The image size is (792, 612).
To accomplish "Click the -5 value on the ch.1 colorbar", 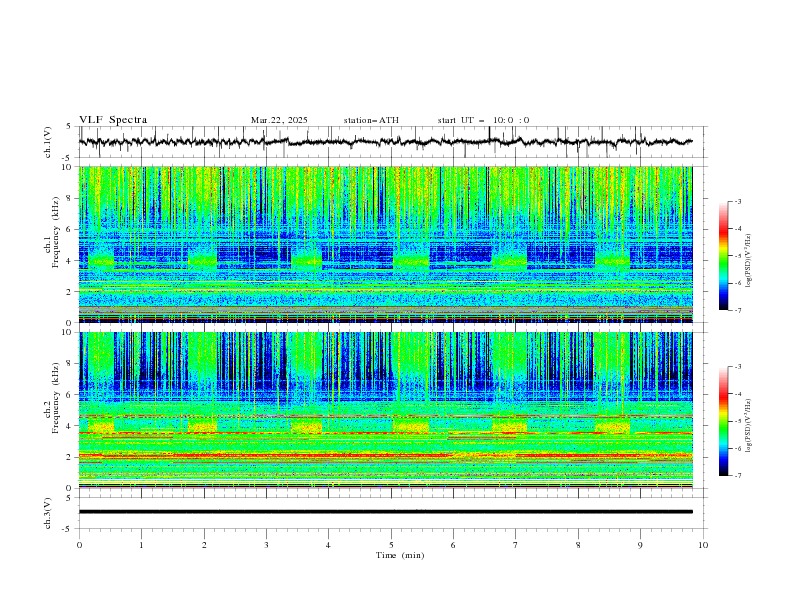I will [737, 256].
